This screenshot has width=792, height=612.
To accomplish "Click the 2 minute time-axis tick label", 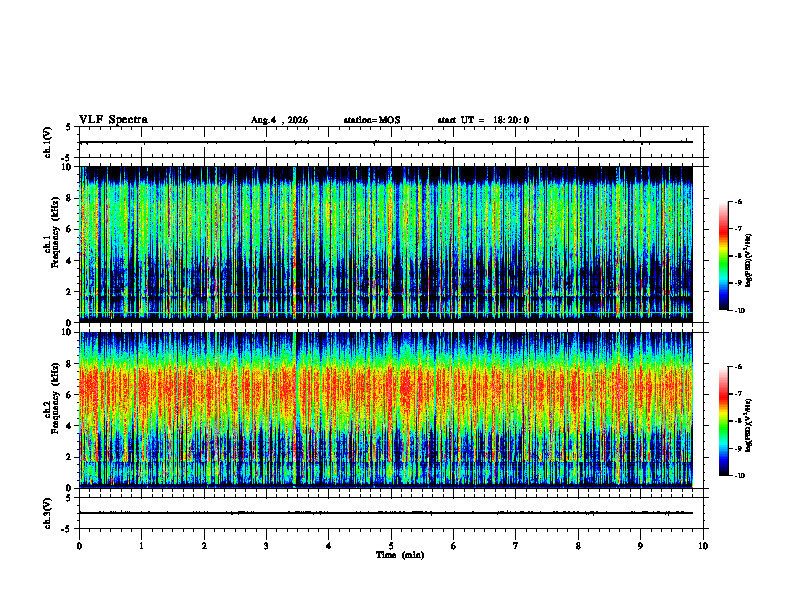I will tap(204, 546).
